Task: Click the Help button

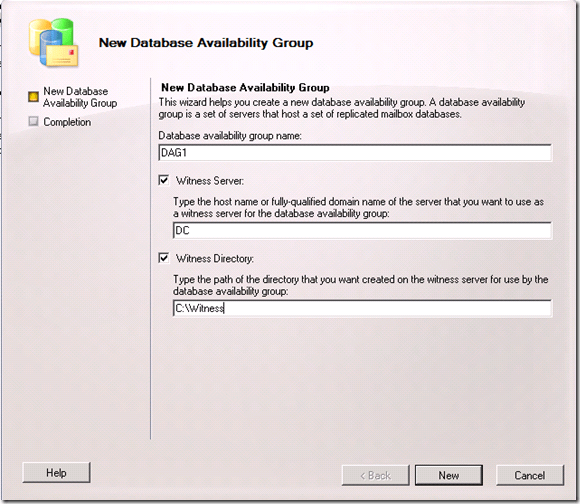Action: pyautogui.click(x=56, y=473)
